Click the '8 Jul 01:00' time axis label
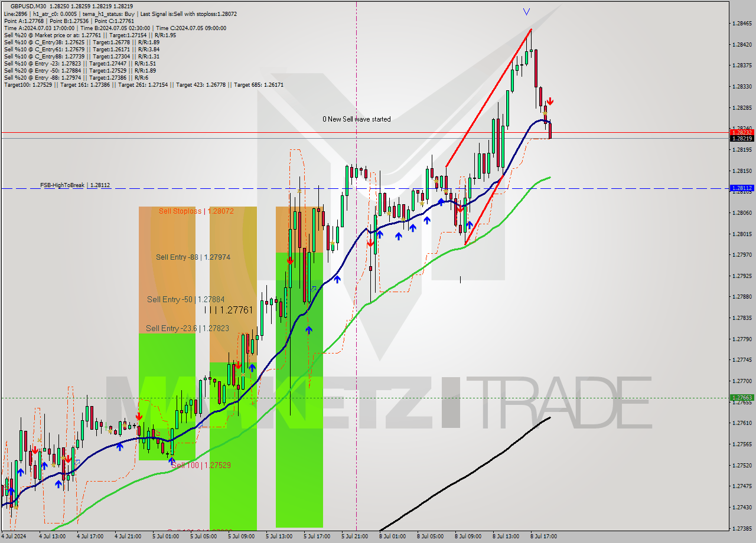Image resolution: width=756 pixels, height=543 pixels. (x=392, y=537)
